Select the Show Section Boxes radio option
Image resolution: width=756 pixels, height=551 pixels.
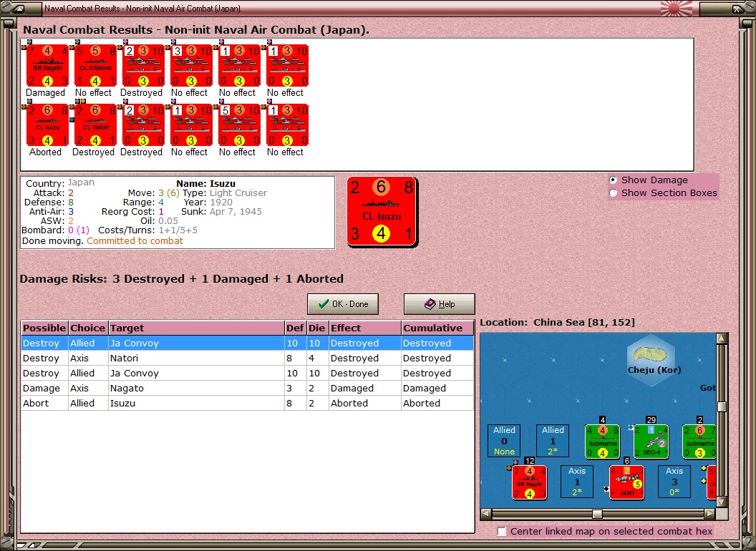tap(613, 192)
